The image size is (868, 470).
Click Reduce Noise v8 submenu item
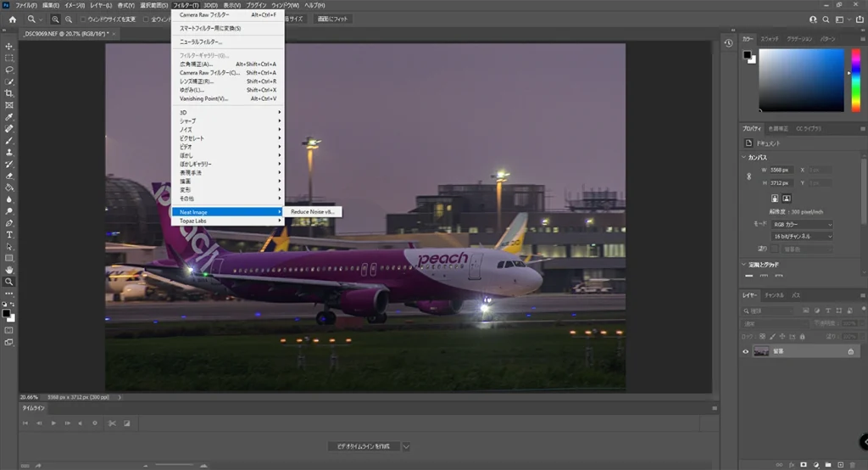point(313,211)
